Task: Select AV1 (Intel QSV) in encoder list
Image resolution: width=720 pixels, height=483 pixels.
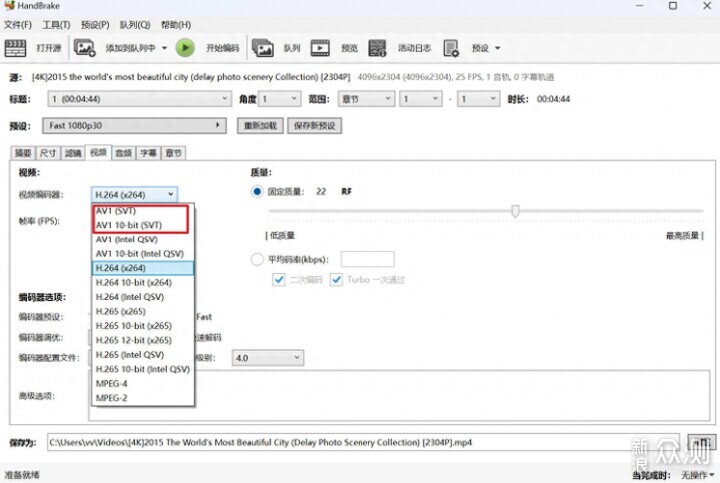Action: click(x=143, y=239)
